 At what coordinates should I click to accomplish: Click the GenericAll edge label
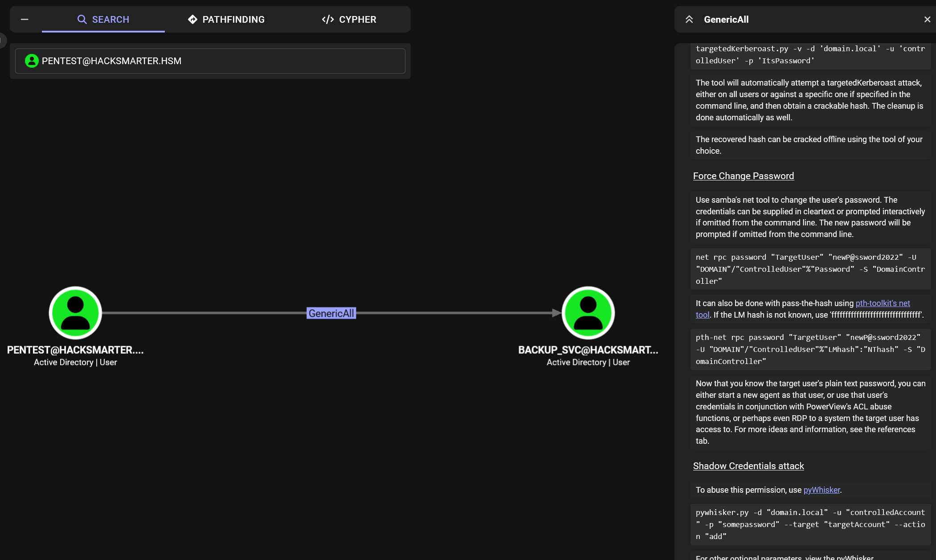331,313
